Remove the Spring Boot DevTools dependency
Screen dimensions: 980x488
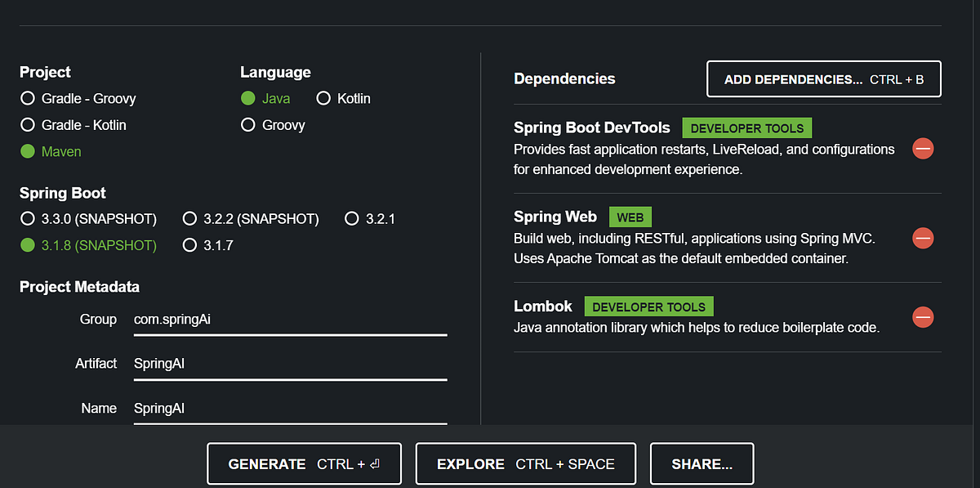923,149
